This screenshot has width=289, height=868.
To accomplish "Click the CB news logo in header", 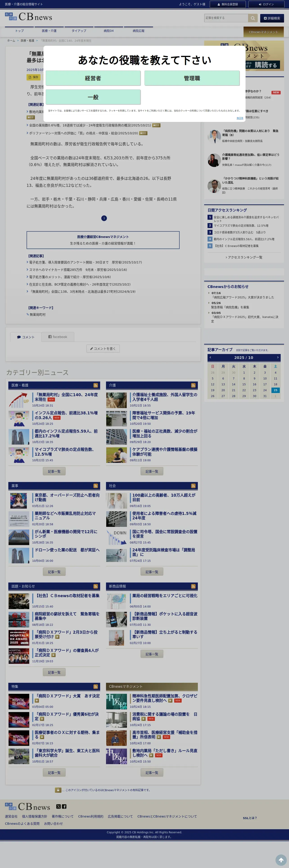I will (x=29, y=16).
